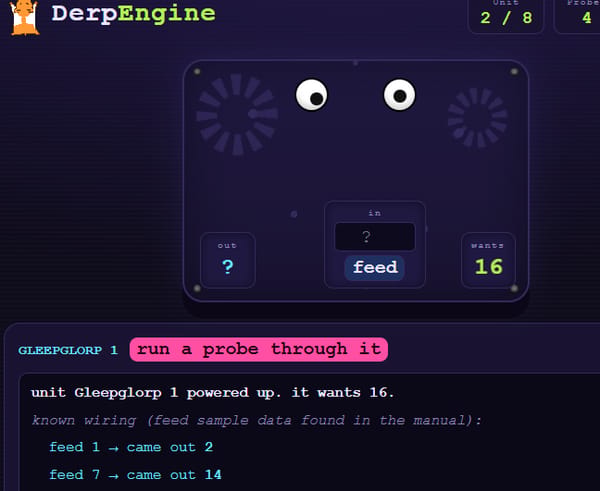The image size is (600, 491).
Task: Click 'feed 7 → came out 14' line
Action: coord(135,475)
